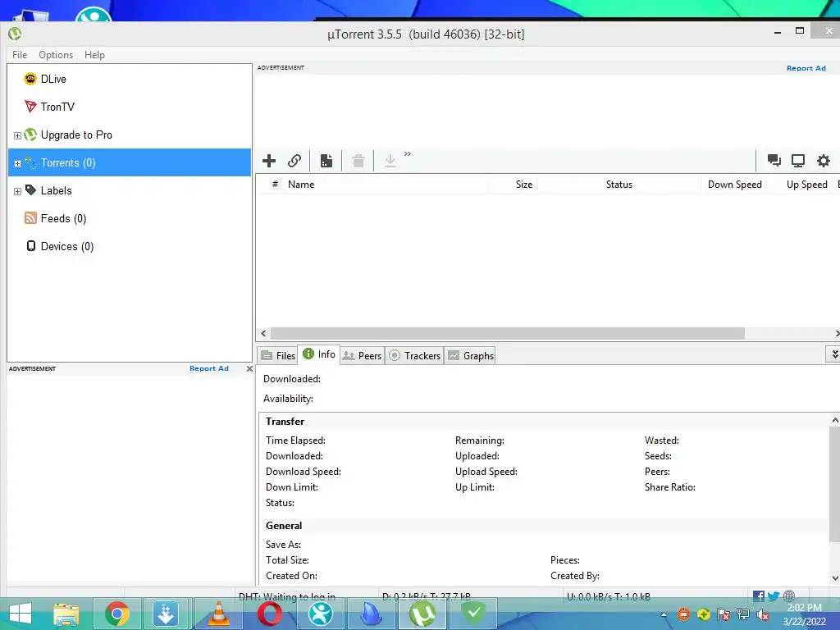Image resolution: width=840 pixels, height=630 pixels.
Task: Click the Start download arrow icon
Action: (390, 161)
